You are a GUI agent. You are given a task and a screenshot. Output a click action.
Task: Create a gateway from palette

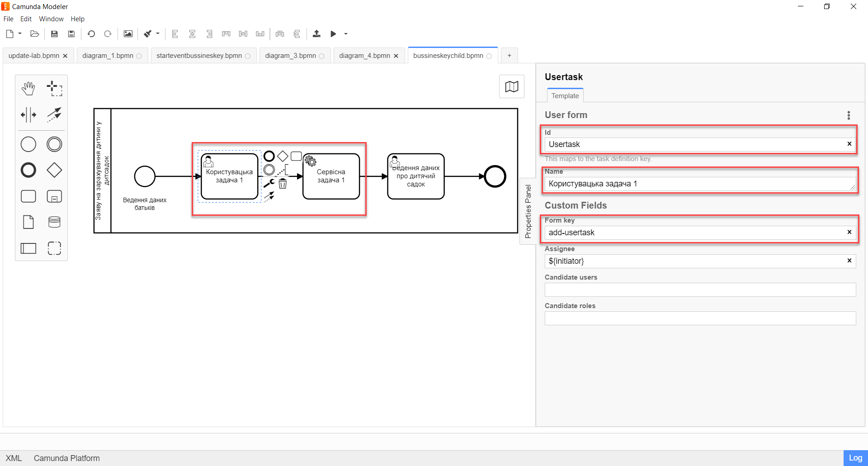[54, 170]
